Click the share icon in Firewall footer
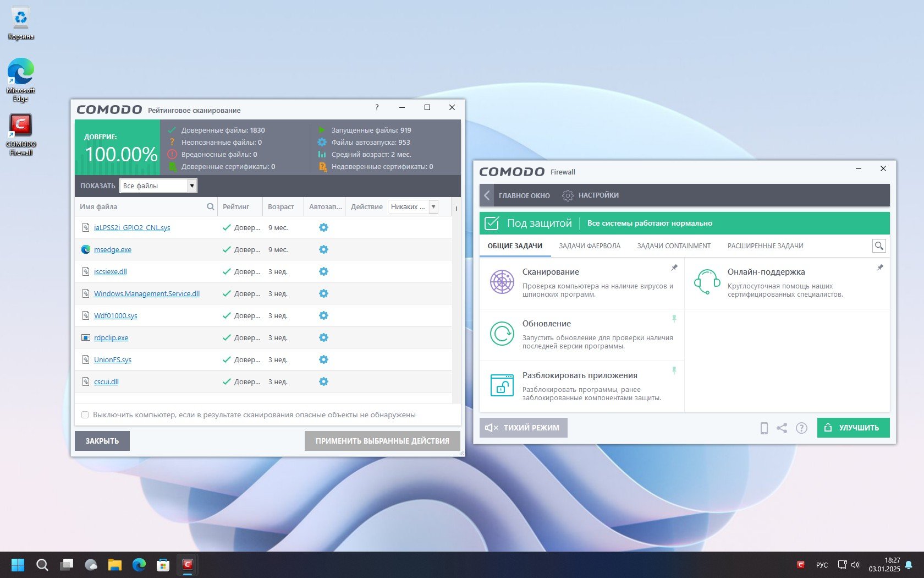Viewport: 924px width, 578px height. tap(782, 428)
